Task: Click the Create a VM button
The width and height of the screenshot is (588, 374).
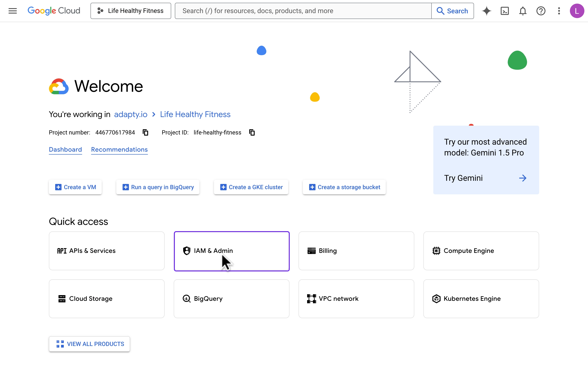Action: (75, 187)
